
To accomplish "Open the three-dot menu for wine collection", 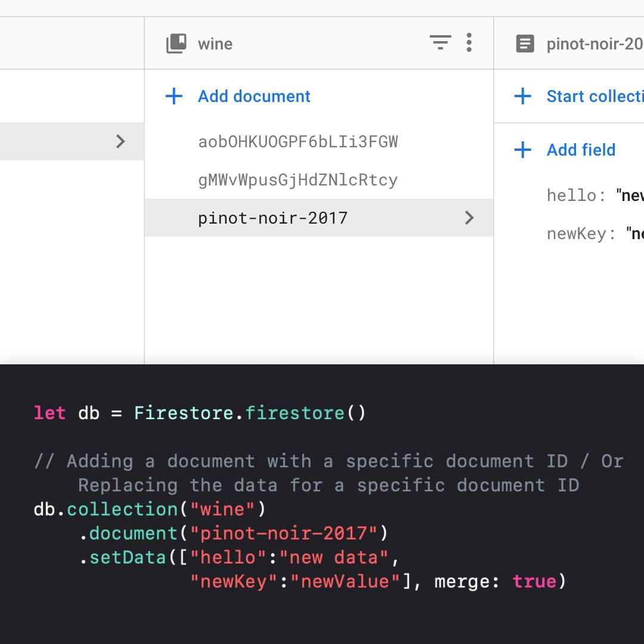I will point(469,42).
